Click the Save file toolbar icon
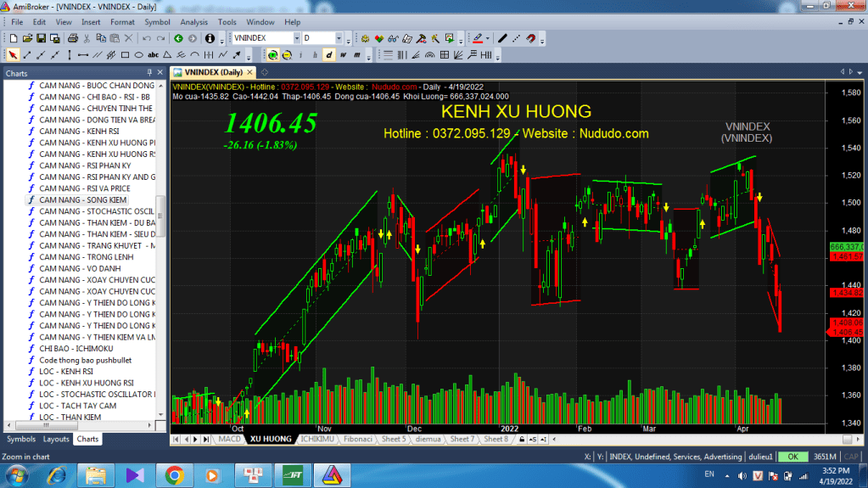The image size is (868, 488). click(39, 38)
